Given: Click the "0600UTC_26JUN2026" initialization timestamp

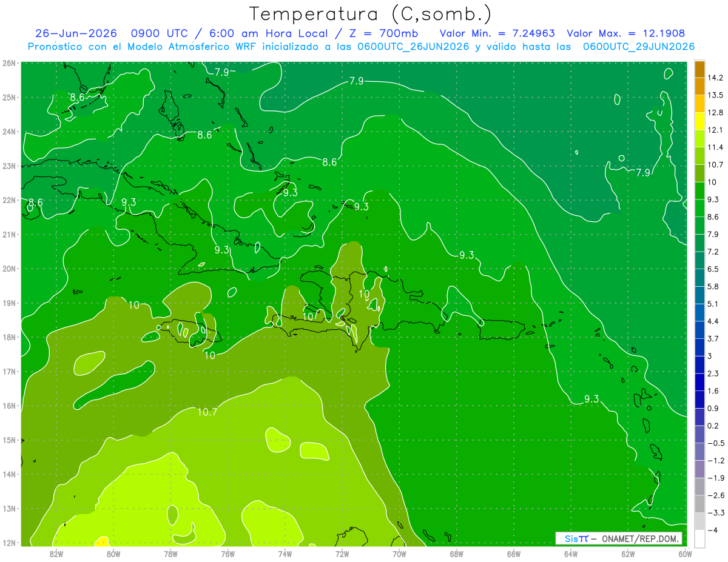Looking at the screenshot, I should click(x=413, y=47).
